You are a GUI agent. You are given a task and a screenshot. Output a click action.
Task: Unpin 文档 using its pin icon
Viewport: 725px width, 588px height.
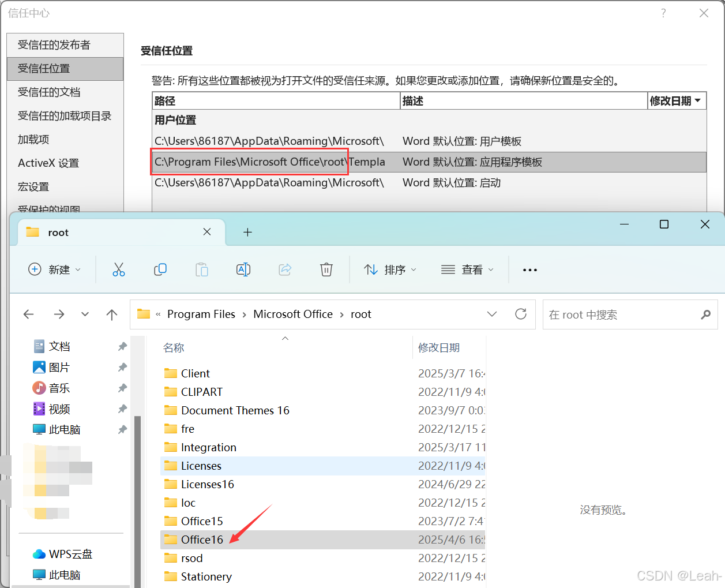122,346
